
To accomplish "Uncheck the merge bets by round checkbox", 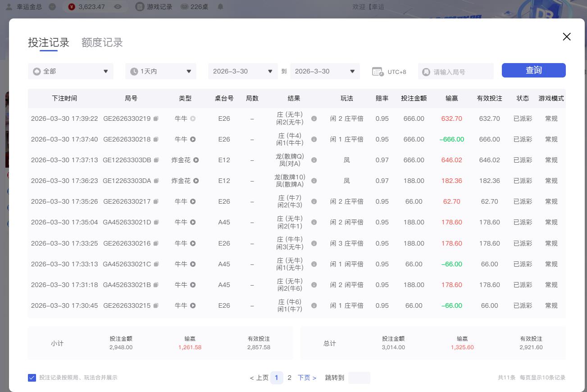I will pos(32,378).
